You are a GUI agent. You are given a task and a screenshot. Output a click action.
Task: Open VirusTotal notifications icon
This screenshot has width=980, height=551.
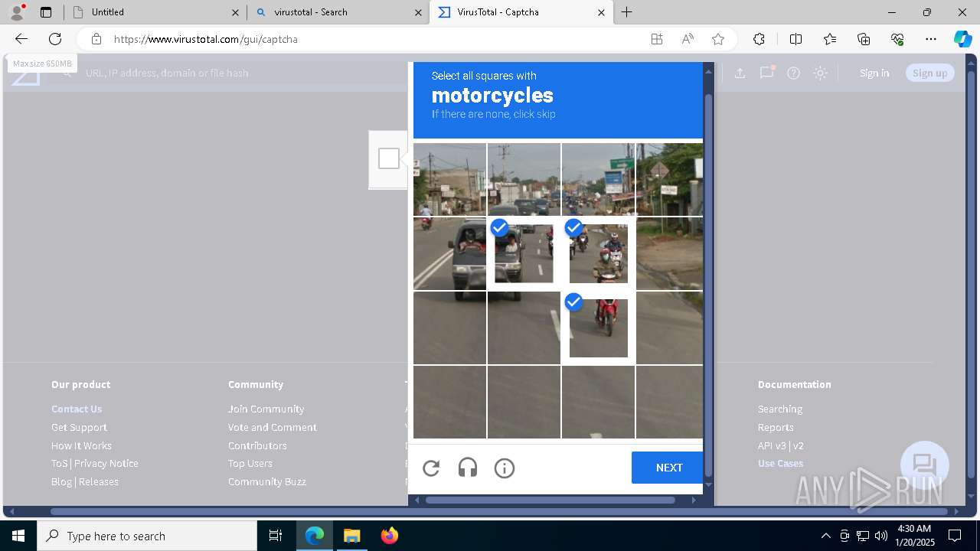tap(766, 73)
